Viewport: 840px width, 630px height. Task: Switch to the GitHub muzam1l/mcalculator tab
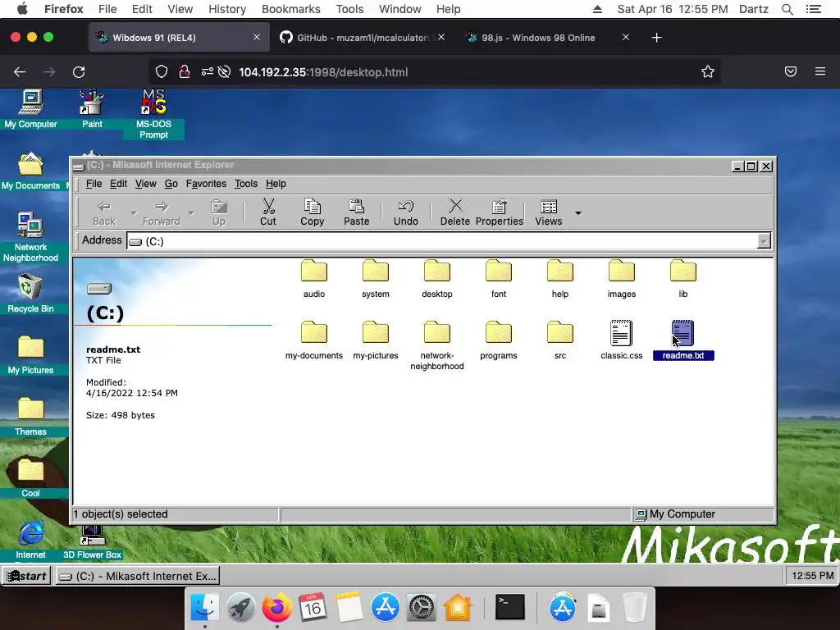click(362, 38)
